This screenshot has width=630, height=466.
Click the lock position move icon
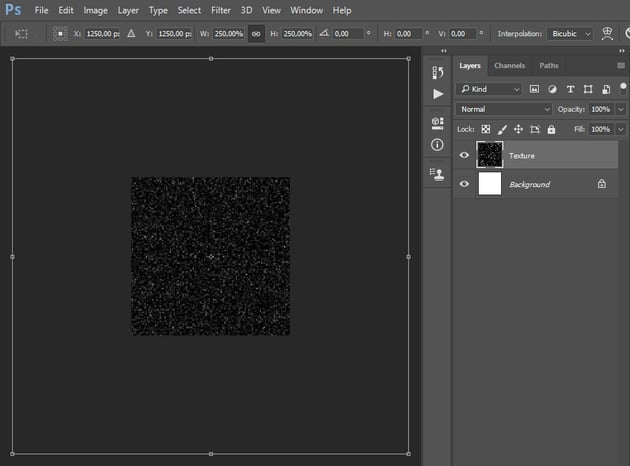[518, 129]
